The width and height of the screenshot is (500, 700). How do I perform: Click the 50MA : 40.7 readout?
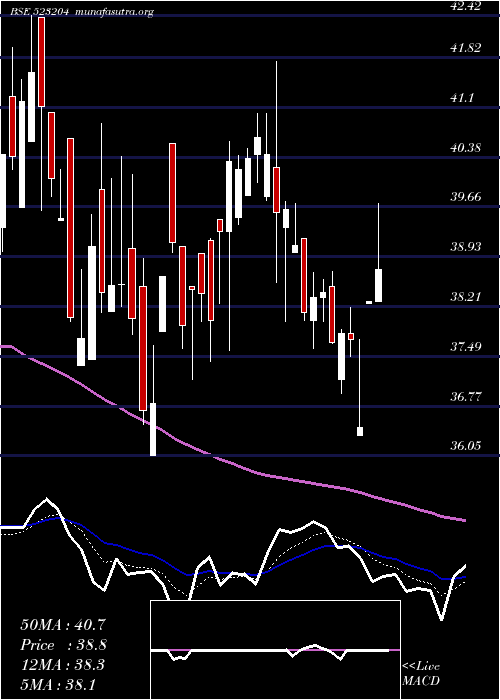click(x=63, y=625)
